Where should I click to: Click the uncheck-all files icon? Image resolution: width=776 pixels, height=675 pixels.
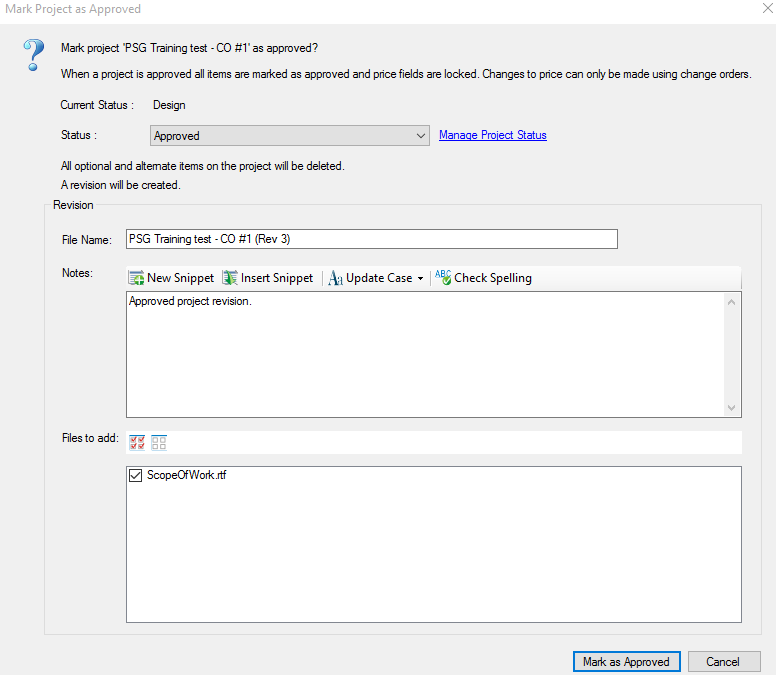click(159, 442)
